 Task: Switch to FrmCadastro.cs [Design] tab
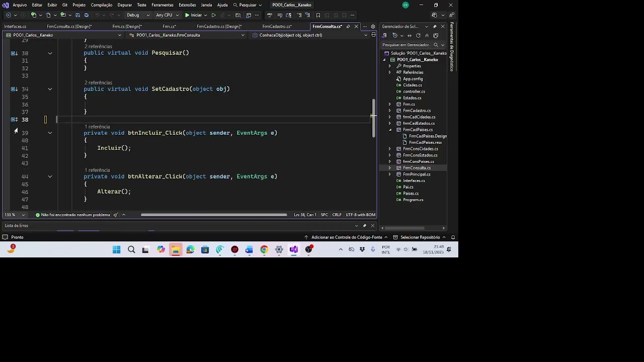219,26
